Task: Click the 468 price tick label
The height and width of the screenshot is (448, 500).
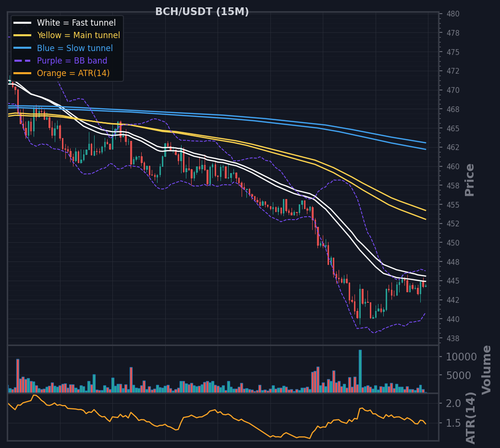Action: 453,109
